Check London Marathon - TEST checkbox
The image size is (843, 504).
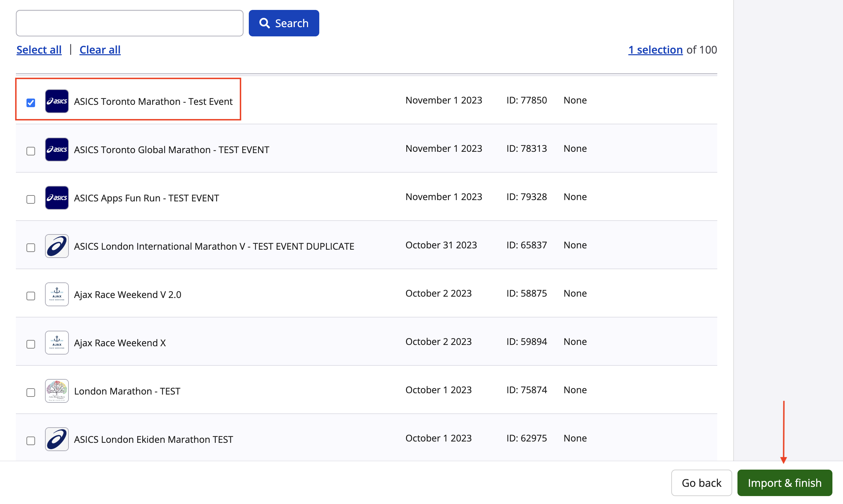tap(31, 392)
